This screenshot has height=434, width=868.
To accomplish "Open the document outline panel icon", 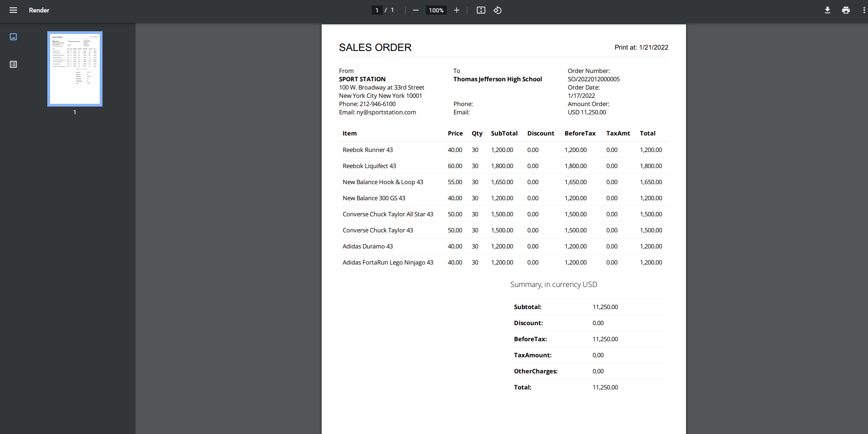I will pos(13,64).
